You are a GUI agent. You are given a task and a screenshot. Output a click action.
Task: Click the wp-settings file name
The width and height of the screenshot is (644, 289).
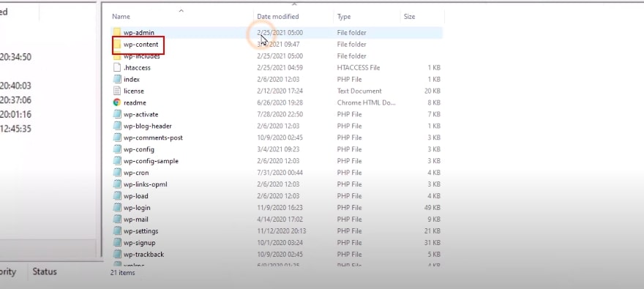[141, 231]
